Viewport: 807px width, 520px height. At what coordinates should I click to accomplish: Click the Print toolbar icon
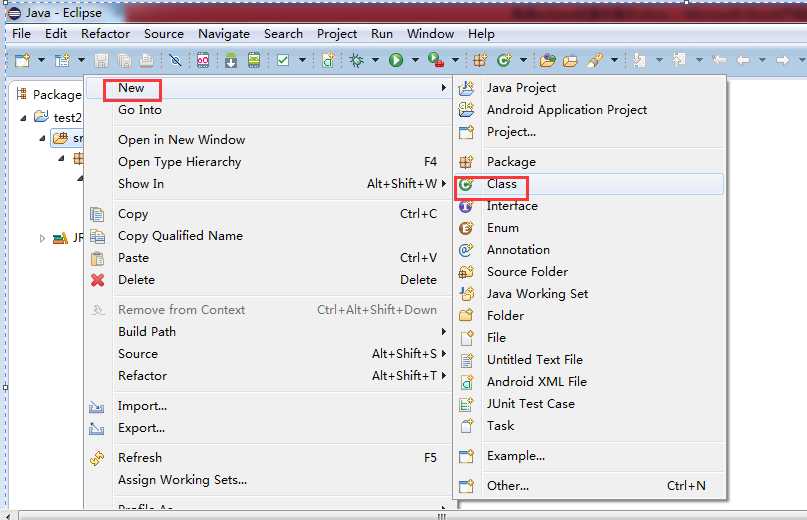(x=147, y=60)
